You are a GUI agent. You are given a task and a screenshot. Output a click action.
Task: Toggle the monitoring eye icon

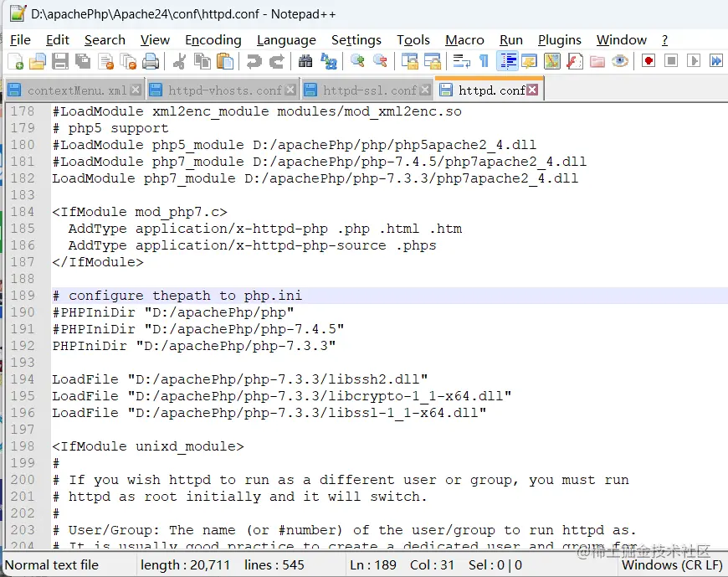click(x=620, y=61)
